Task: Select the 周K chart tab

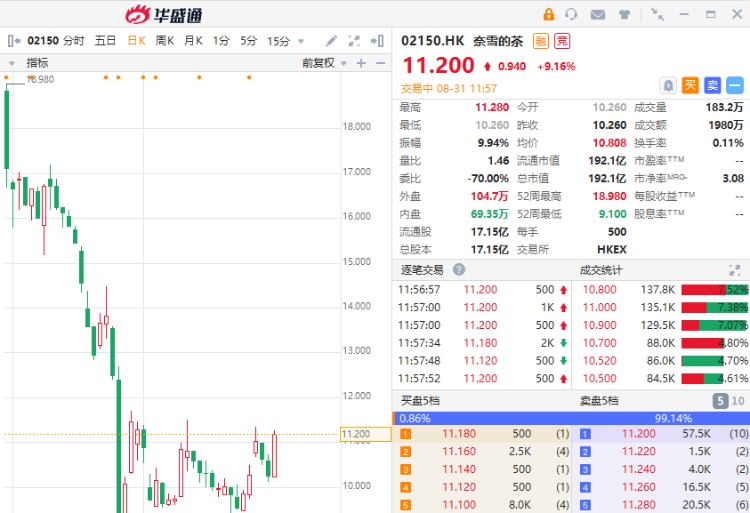Action: (165, 41)
